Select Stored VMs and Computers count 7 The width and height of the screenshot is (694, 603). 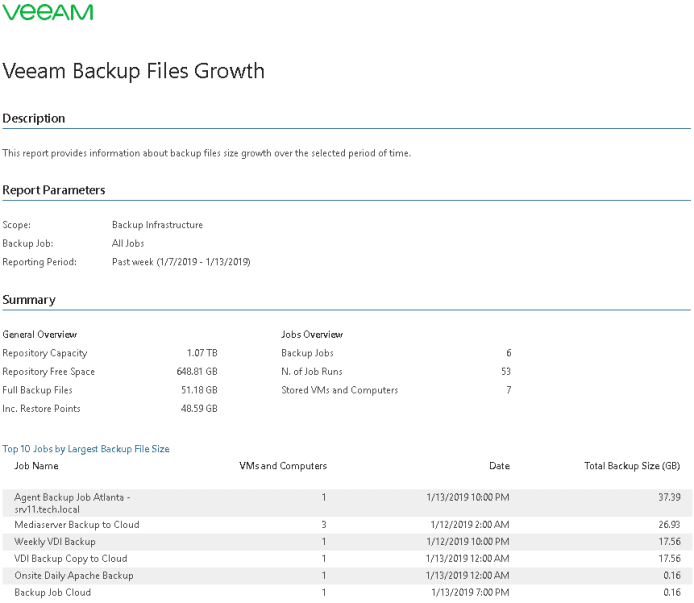click(x=509, y=390)
